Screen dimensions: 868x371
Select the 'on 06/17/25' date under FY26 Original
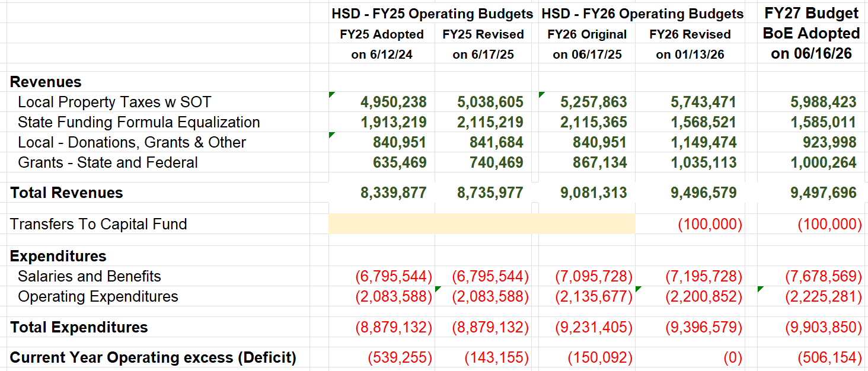(x=587, y=55)
